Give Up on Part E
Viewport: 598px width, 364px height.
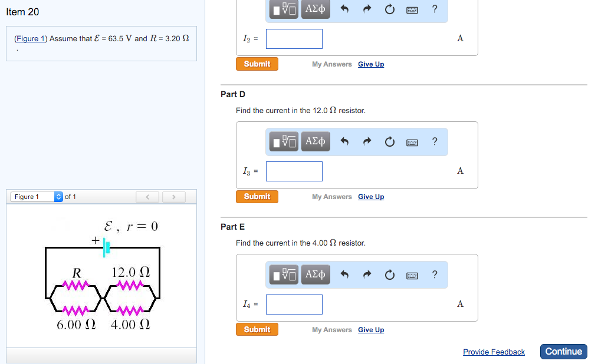point(370,330)
